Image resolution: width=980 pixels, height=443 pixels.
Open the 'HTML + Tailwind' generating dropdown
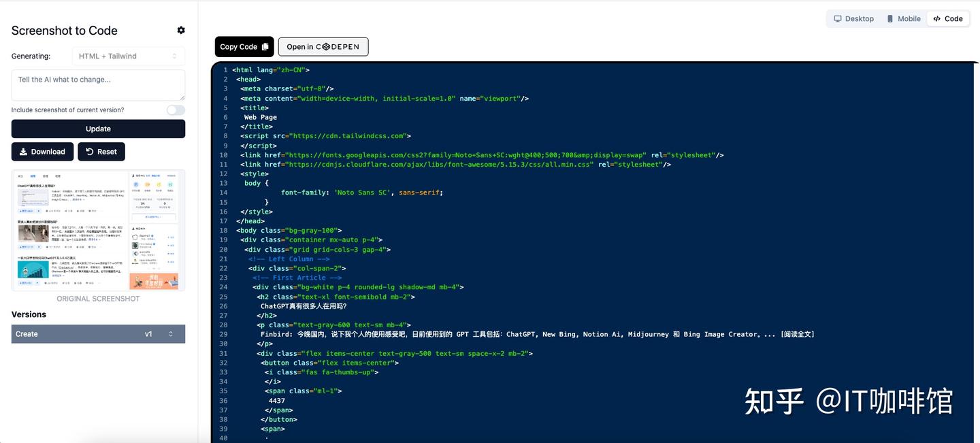click(x=128, y=55)
